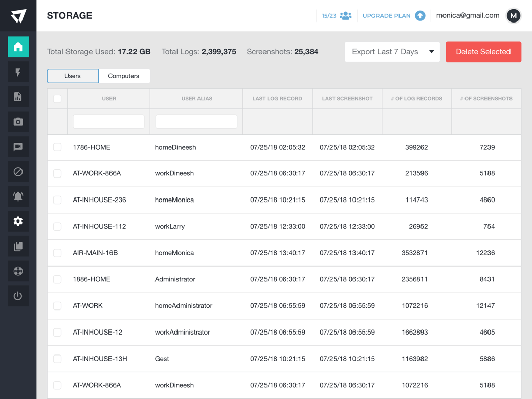Click the 1786-HOME user name
Image resolution: width=532 pixels, height=399 pixels.
point(92,147)
